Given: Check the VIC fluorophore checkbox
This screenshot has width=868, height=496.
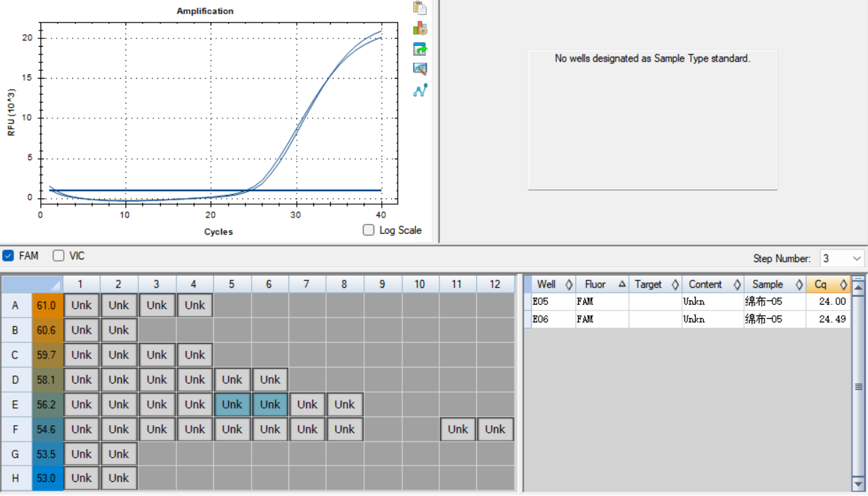Looking at the screenshot, I should [58, 255].
